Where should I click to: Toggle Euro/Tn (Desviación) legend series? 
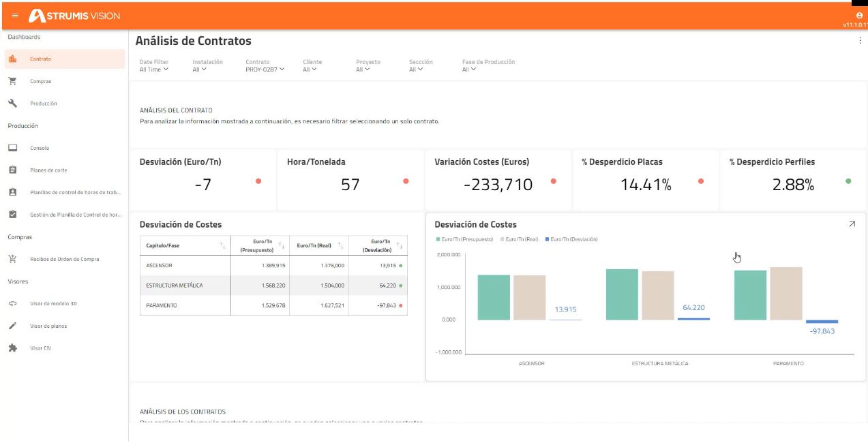point(571,239)
